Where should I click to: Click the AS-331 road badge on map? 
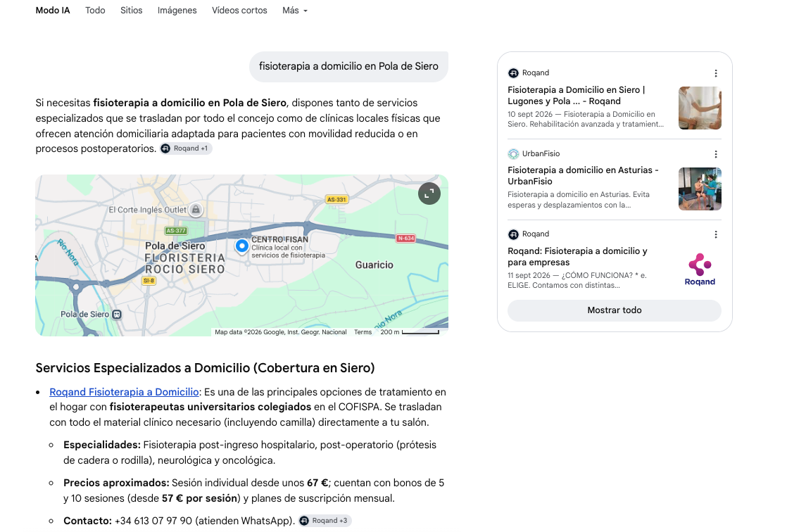click(336, 199)
